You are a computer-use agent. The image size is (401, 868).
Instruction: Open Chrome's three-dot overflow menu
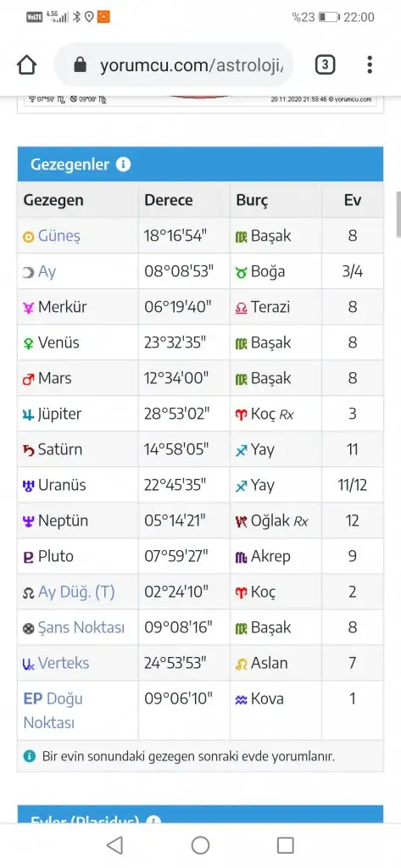click(x=370, y=65)
